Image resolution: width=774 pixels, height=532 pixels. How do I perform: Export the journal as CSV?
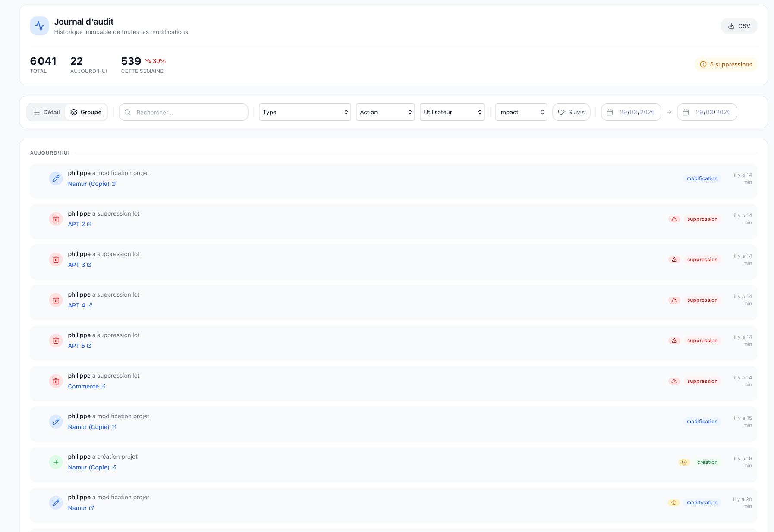pyautogui.click(x=739, y=26)
